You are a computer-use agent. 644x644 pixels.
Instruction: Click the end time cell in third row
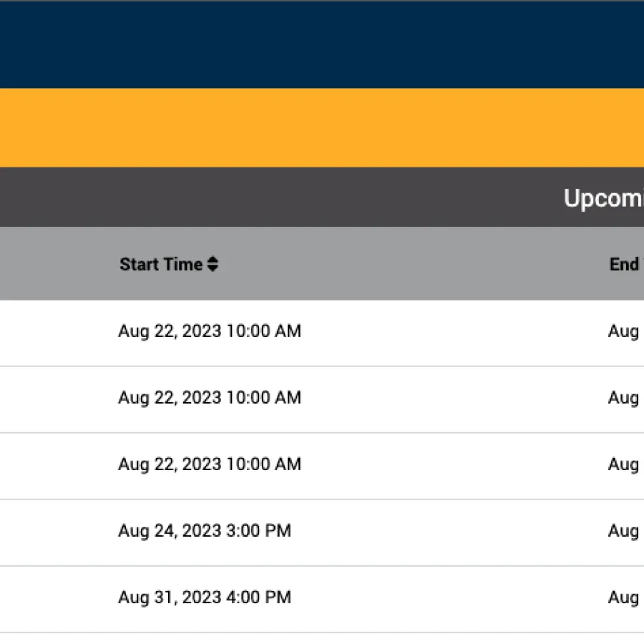[624, 464]
